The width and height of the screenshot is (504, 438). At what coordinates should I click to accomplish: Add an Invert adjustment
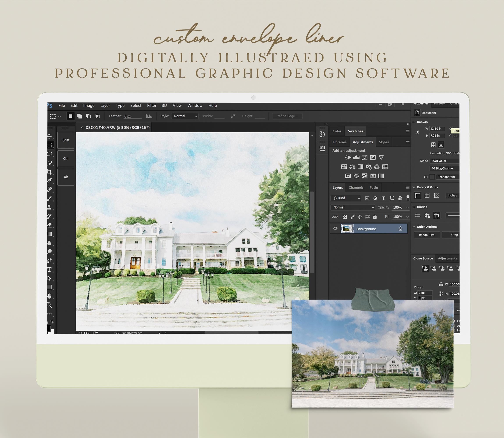(348, 176)
